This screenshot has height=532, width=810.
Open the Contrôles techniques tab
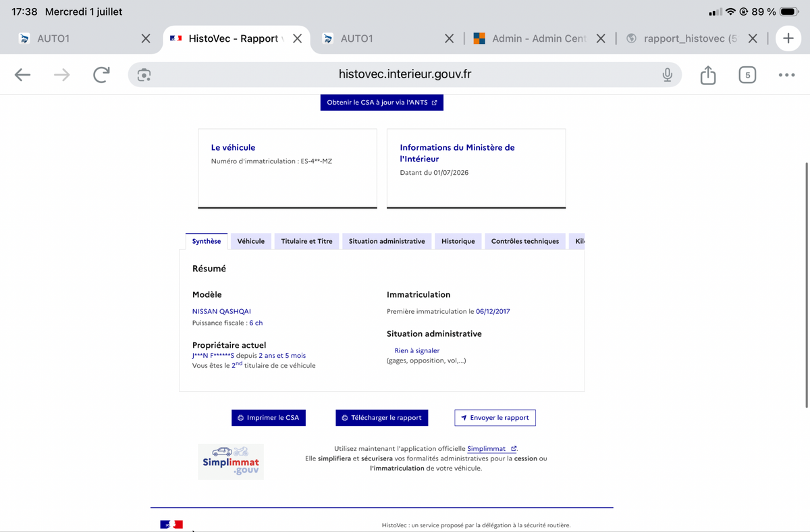pos(525,241)
